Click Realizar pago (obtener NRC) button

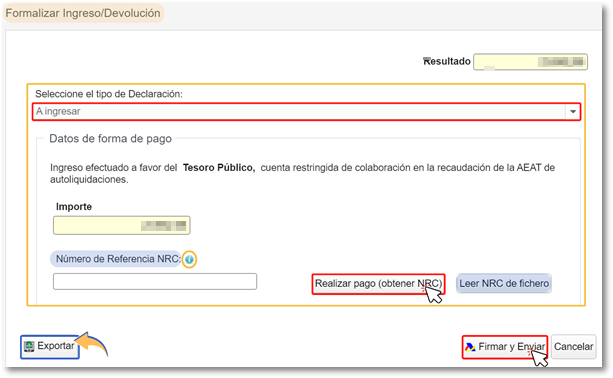click(x=378, y=284)
